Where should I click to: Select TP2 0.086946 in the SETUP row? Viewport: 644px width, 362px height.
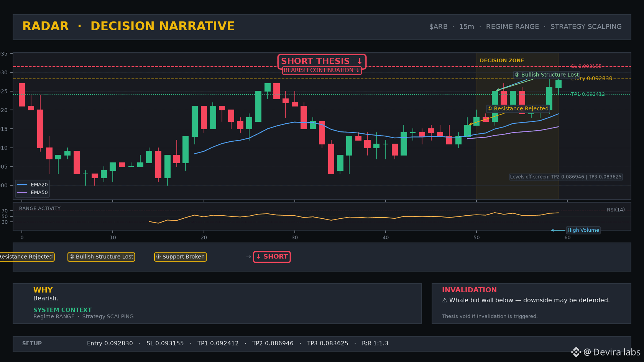(273, 343)
